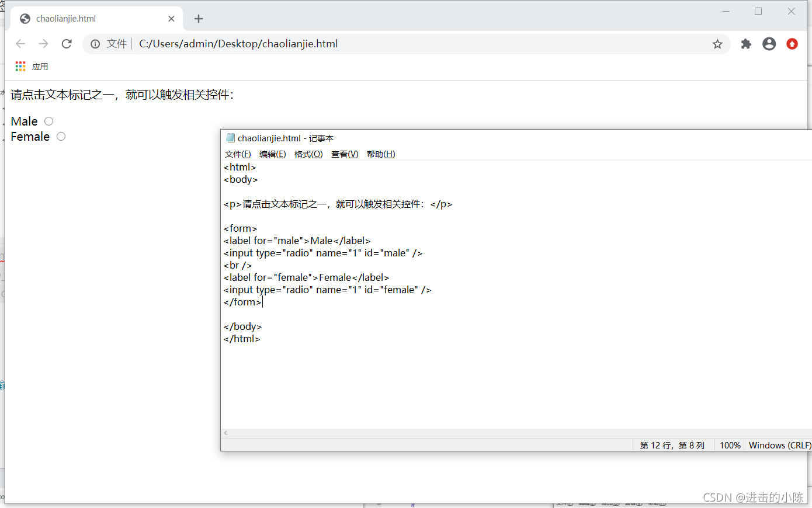The width and height of the screenshot is (812, 508).
Task: Close the chaolianjie.html tab
Action: [x=171, y=19]
